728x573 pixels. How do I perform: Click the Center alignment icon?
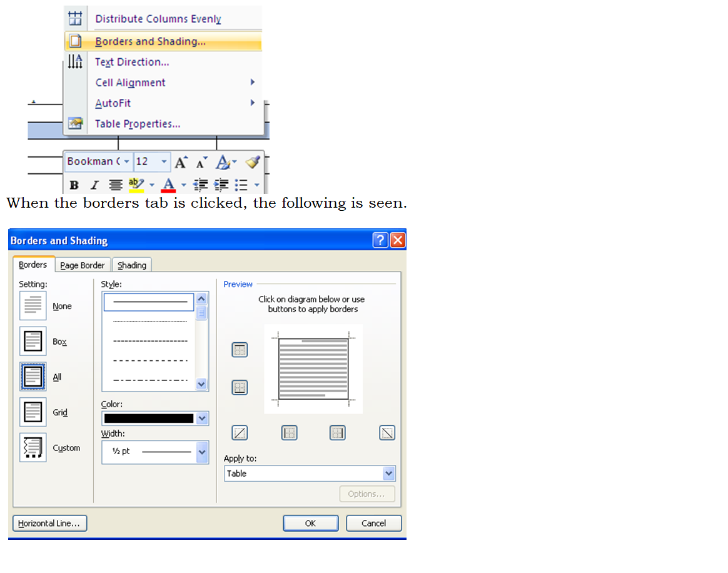tap(116, 185)
